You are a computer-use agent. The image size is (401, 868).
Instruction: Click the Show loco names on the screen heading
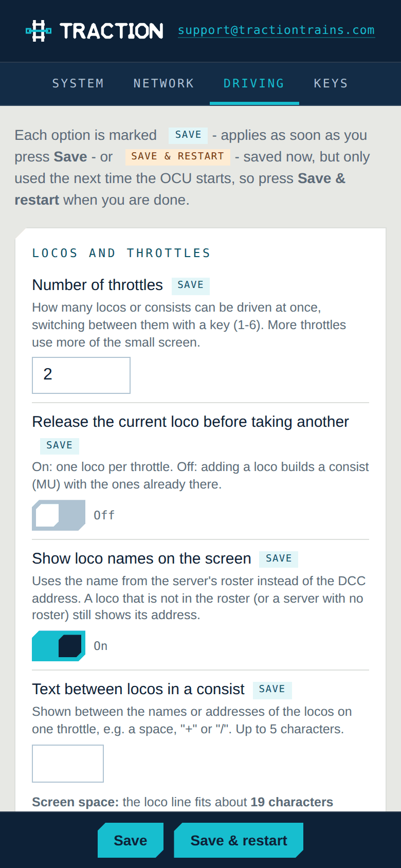[x=142, y=558]
